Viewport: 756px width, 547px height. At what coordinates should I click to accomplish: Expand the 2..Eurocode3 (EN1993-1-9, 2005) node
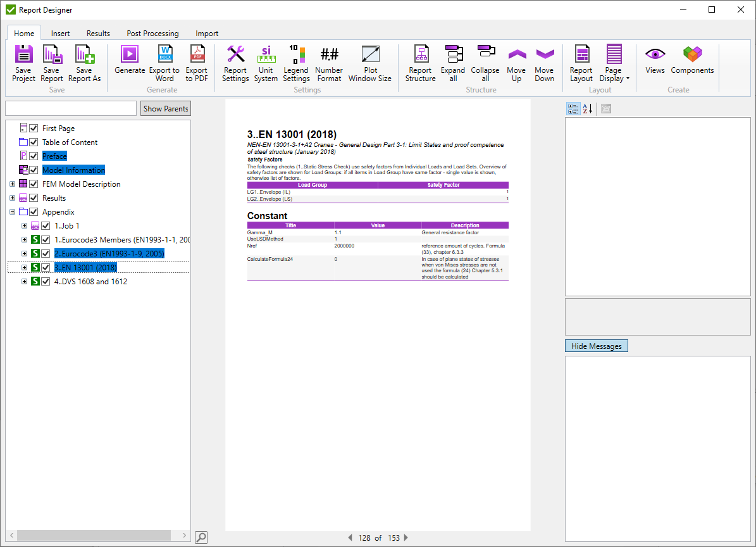pos(24,254)
